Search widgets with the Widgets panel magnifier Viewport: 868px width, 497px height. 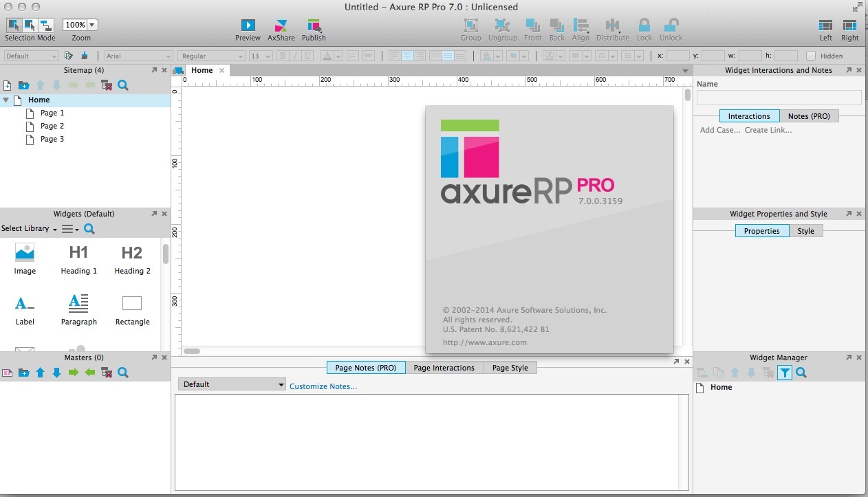point(89,229)
